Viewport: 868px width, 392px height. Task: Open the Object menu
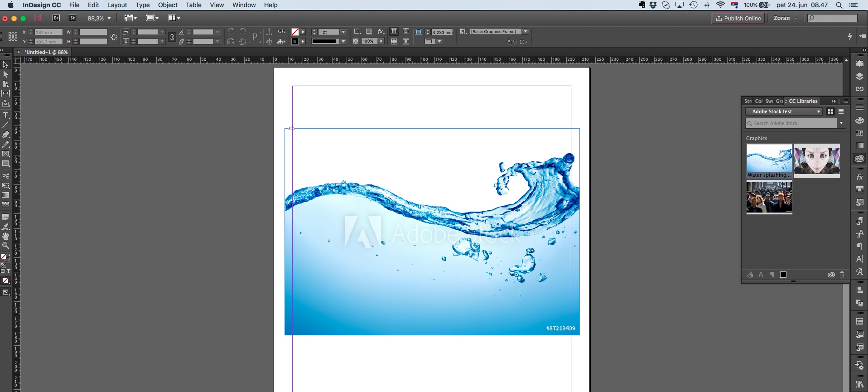click(167, 5)
